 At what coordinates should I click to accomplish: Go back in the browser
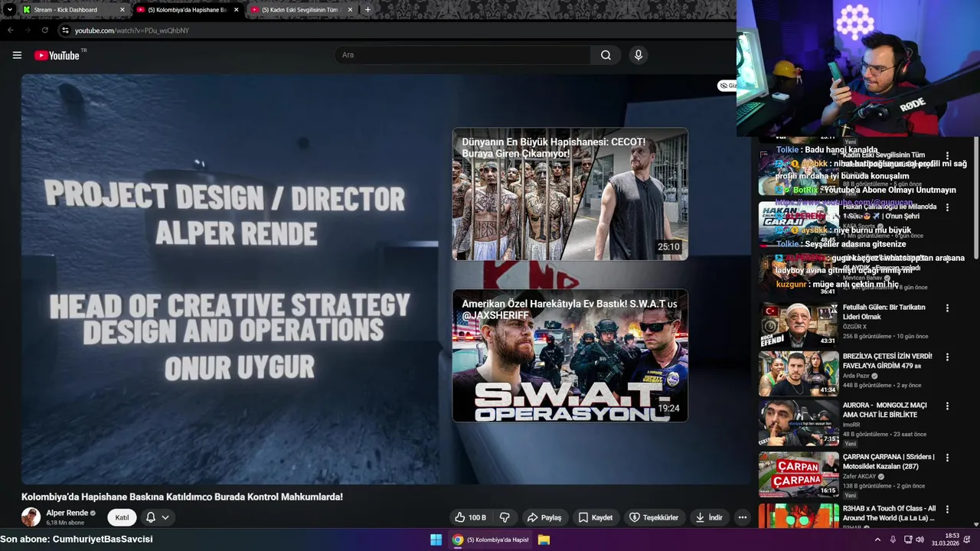tap(10, 31)
